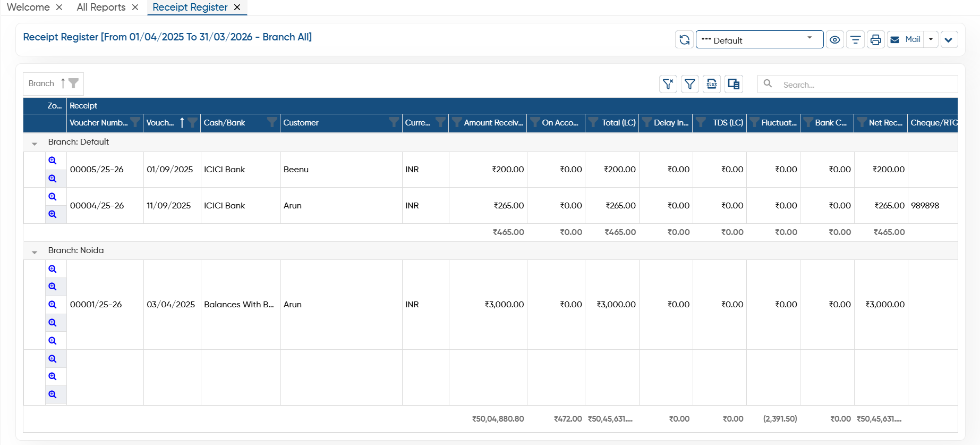Filter the TDS (LC) column
980x445 pixels.
(x=701, y=122)
